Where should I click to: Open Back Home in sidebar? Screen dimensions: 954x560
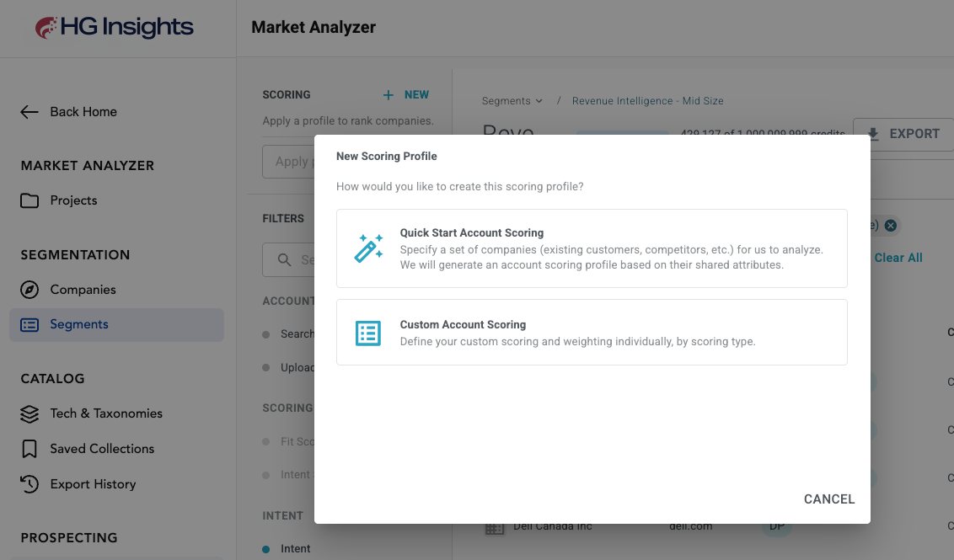[x=83, y=112]
